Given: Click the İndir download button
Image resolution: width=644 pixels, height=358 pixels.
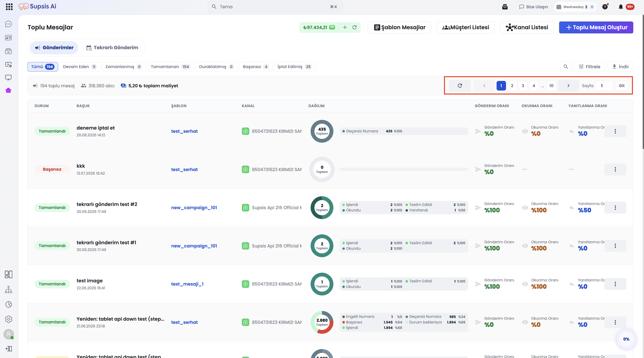Looking at the screenshot, I should [x=620, y=67].
